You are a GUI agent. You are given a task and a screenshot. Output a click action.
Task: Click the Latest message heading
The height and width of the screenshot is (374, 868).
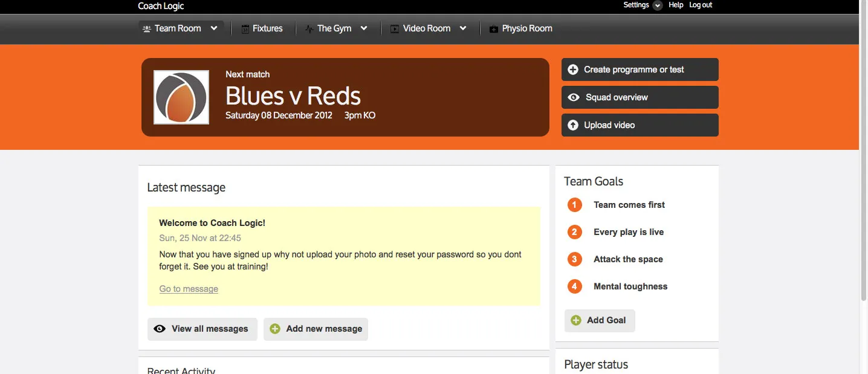click(186, 187)
